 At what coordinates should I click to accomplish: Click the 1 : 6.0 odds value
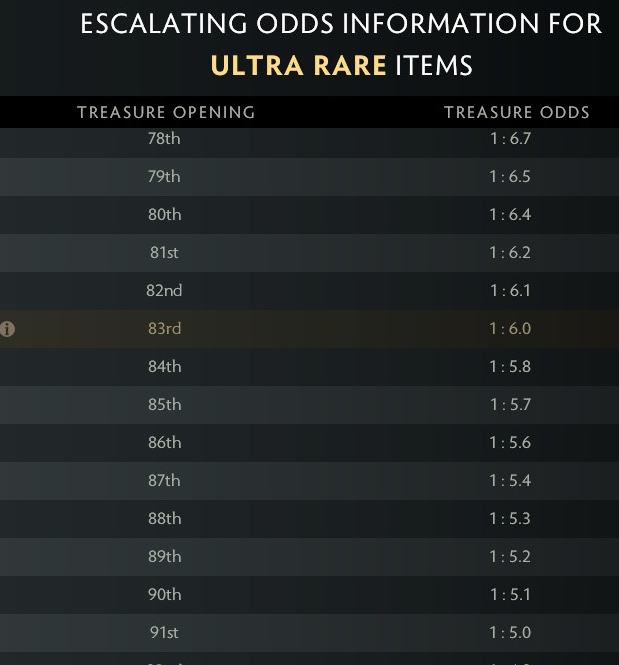click(510, 329)
